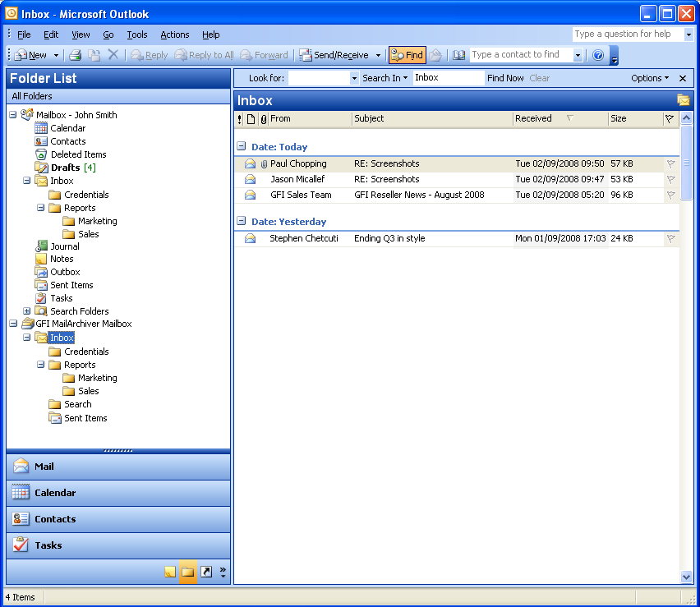The height and width of the screenshot is (607, 700).
Task: Collapse the Mailbox - John Smith tree
Action: coord(13,115)
